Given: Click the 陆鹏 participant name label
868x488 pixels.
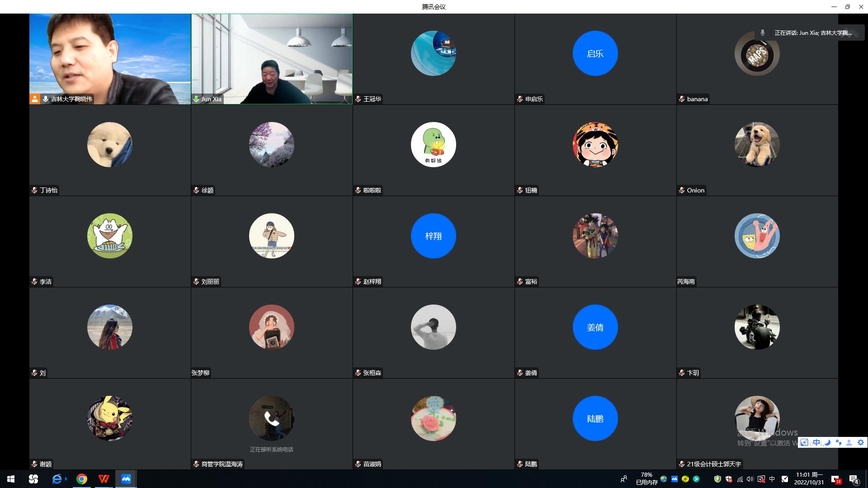Looking at the screenshot, I should pos(531,464).
